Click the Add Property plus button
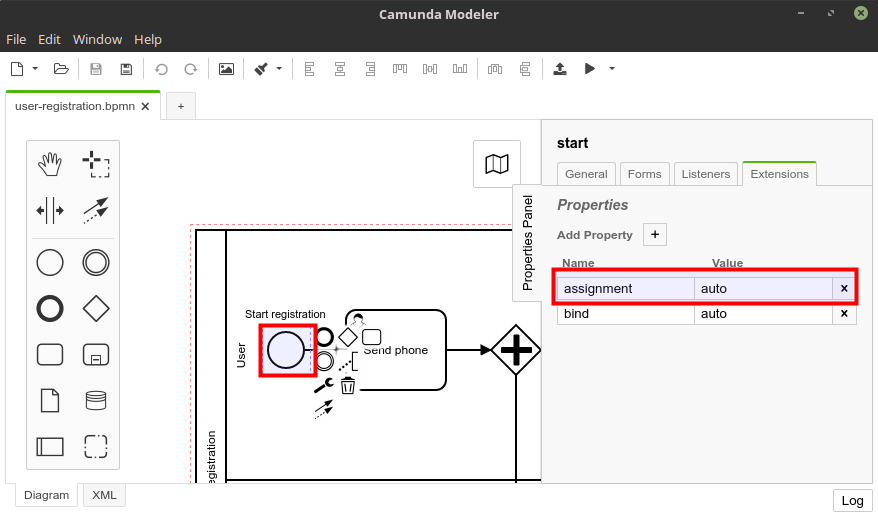Viewport: 878px width, 518px height. click(x=655, y=235)
